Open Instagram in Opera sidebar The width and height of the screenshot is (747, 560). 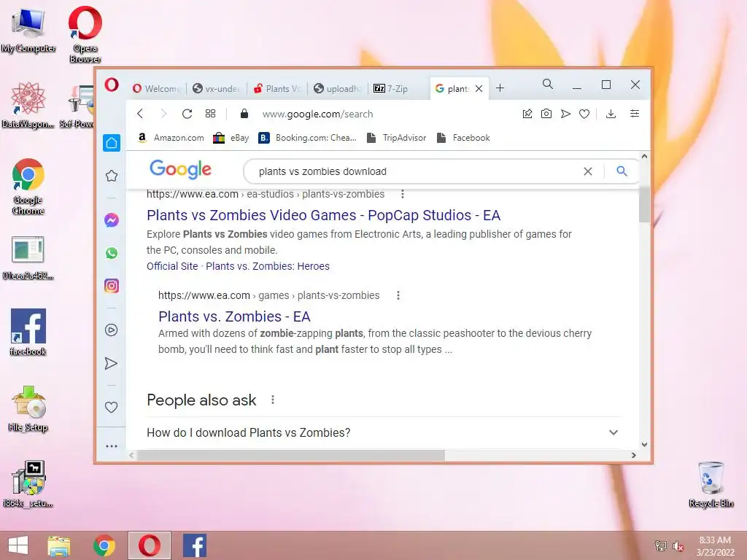point(112,286)
